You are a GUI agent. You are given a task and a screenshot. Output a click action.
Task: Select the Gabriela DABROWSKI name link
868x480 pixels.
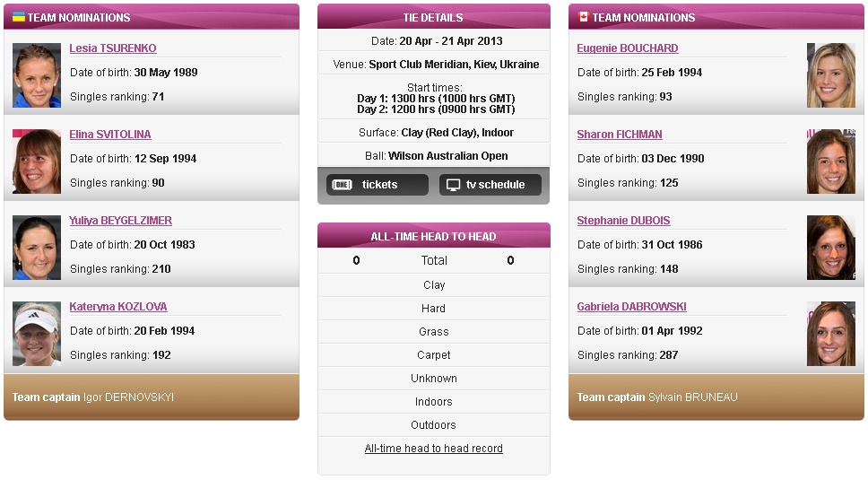point(631,307)
